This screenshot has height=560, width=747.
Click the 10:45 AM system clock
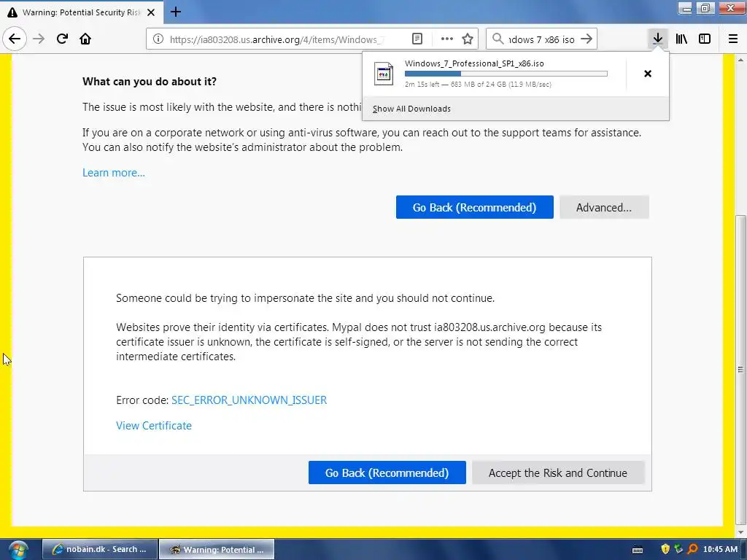click(720, 549)
